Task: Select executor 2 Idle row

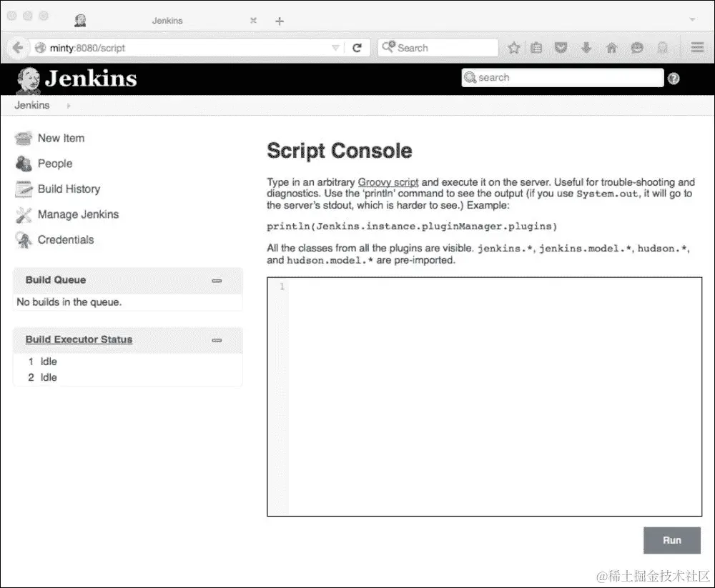Action: pyautogui.click(x=42, y=377)
